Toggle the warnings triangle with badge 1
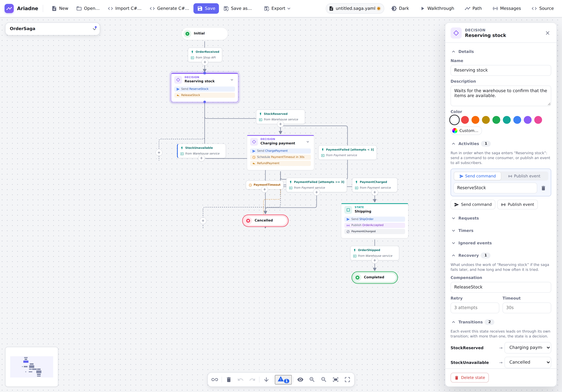 click(283, 380)
